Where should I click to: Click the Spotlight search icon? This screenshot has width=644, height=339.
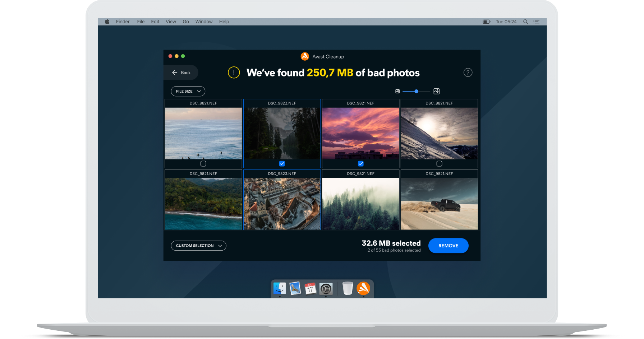point(525,22)
